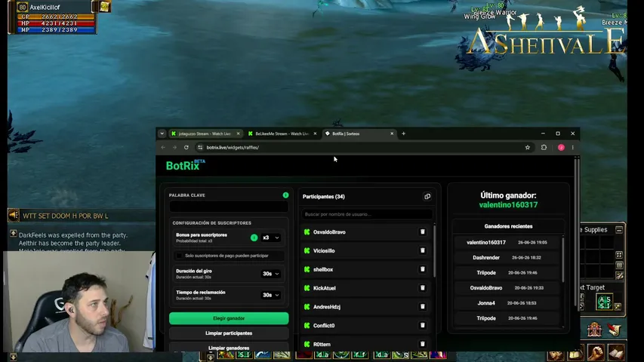Screen dimensions: 644x362
Task: Click the ASSI next target skill icon
Action: click(x=604, y=302)
